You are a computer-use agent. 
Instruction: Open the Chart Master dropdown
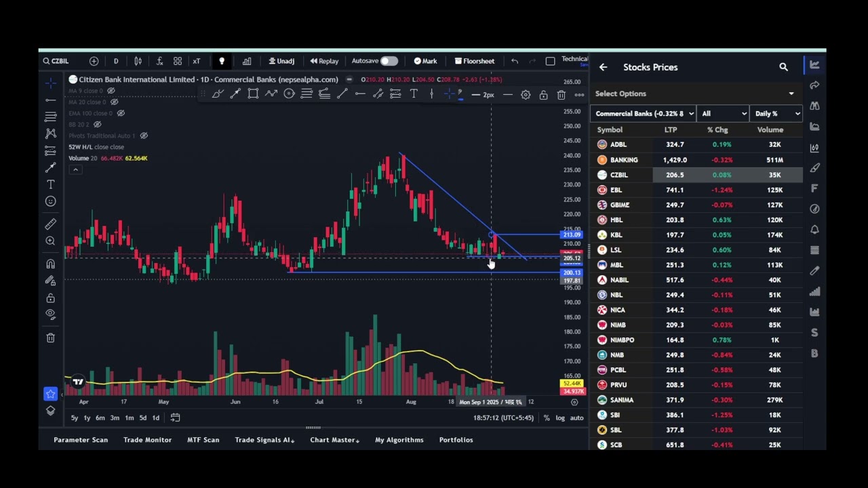334,440
